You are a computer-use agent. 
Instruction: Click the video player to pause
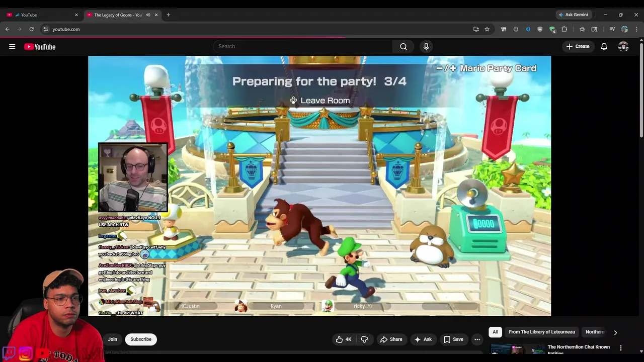pos(319,186)
